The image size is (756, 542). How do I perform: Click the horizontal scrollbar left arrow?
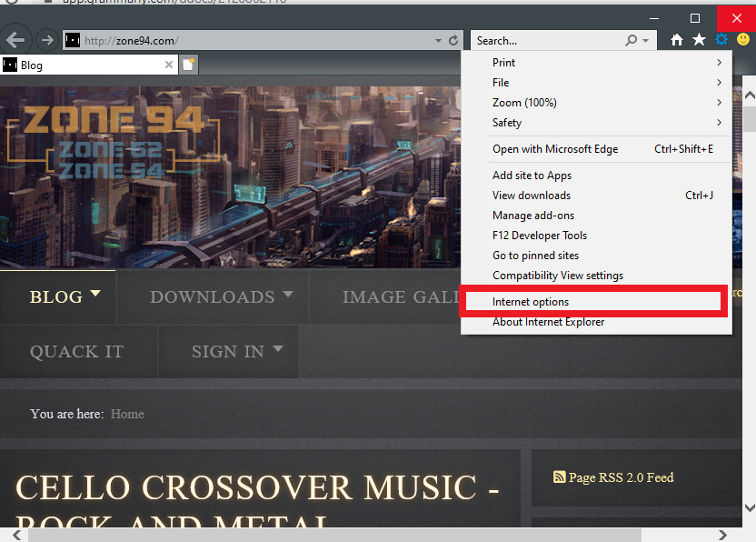point(16,535)
